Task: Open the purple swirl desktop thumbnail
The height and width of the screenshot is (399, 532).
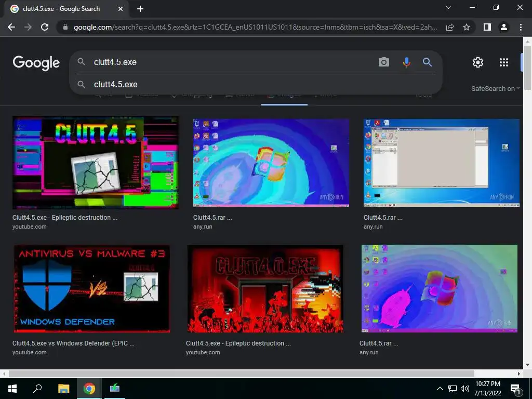Action: [440, 288]
